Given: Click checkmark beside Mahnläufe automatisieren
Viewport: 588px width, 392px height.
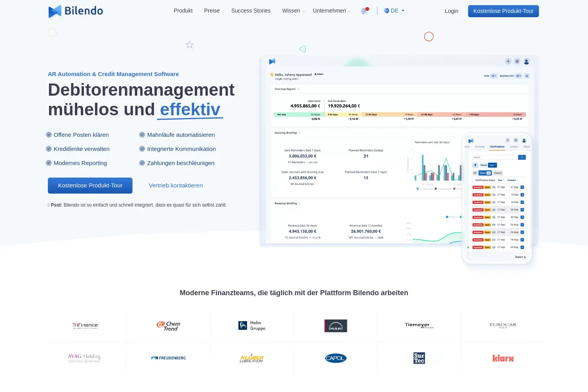Looking at the screenshot, I should [142, 135].
